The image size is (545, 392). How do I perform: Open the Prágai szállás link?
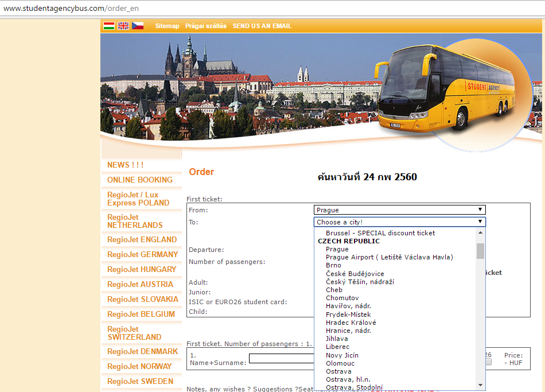206,26
